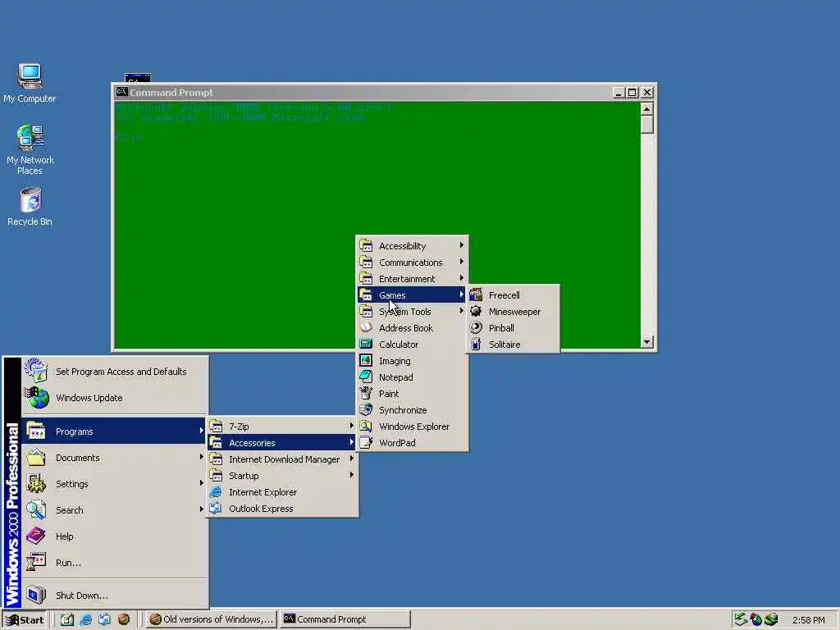Expand Internet Download Manager folder
840x630 pixels.
pyautogui.click(x=282, y=459)
